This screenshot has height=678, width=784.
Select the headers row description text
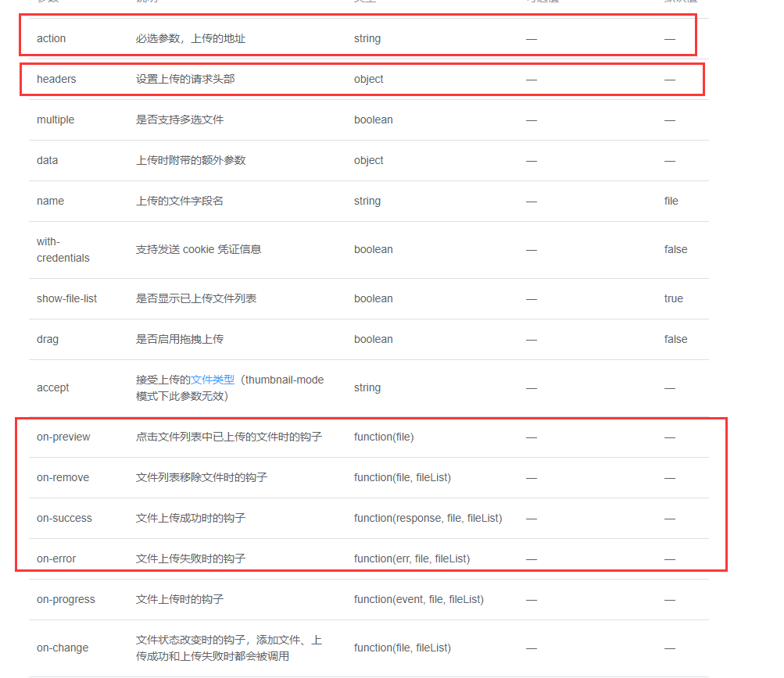(180, 79)
